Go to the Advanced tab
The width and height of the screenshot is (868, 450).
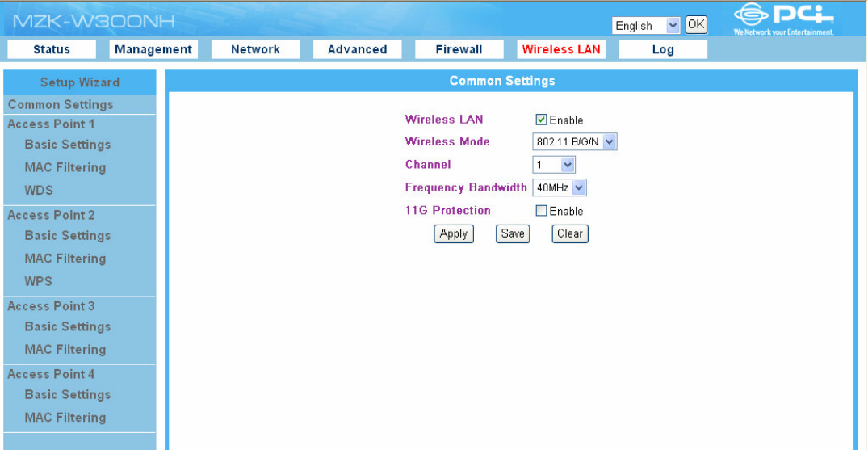tap(357, 49)
